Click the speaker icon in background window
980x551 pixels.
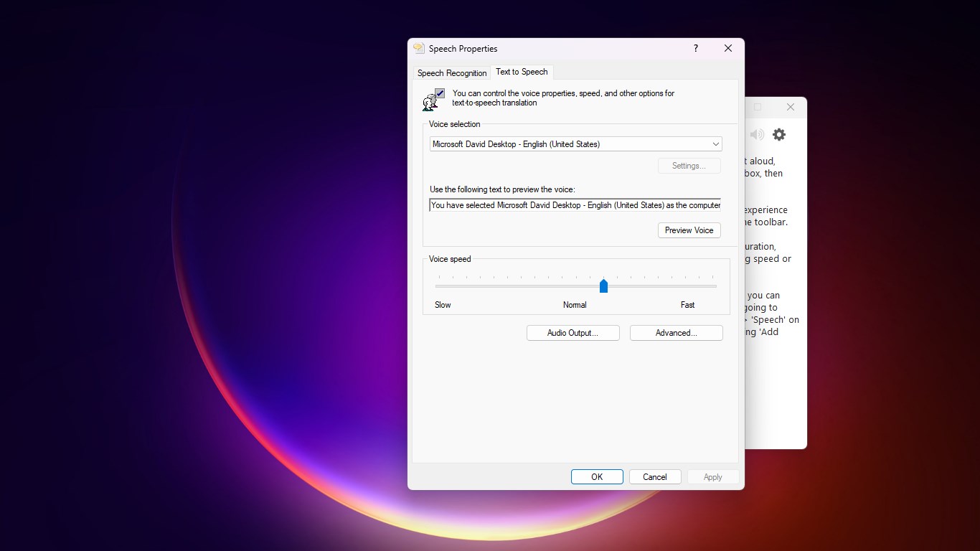757,134
